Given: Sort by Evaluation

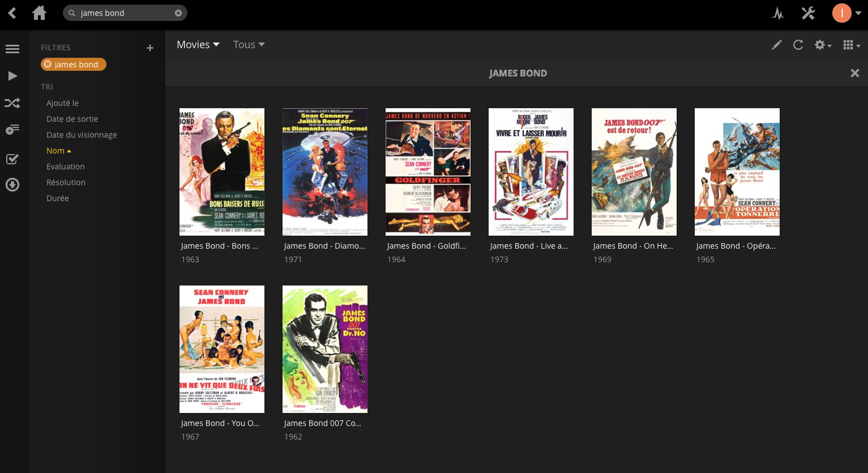Looking at the screenshot, I should click(66, 167).
